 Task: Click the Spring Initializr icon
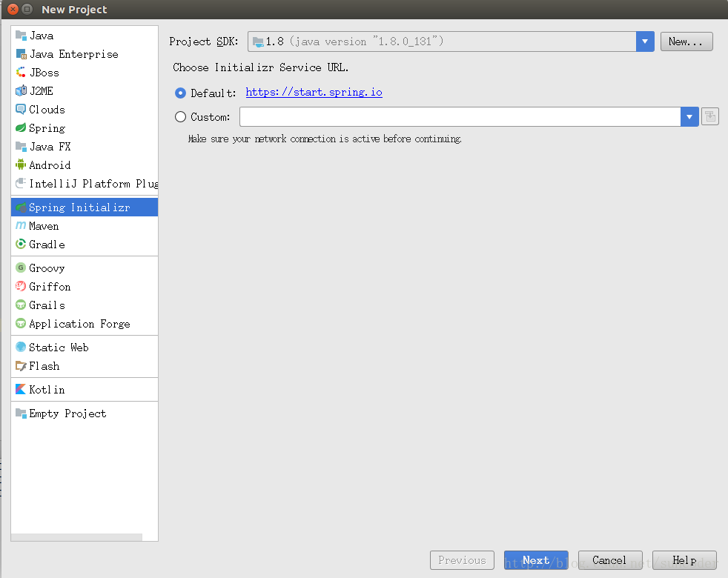pos(21,207)
